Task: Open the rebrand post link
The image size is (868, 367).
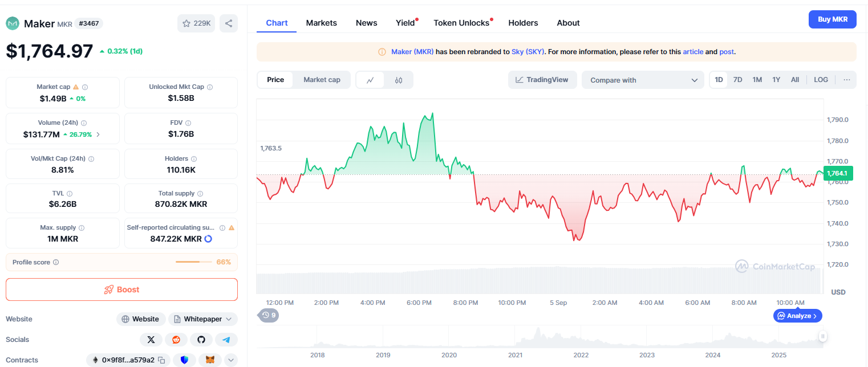Action: pos(727,51)
